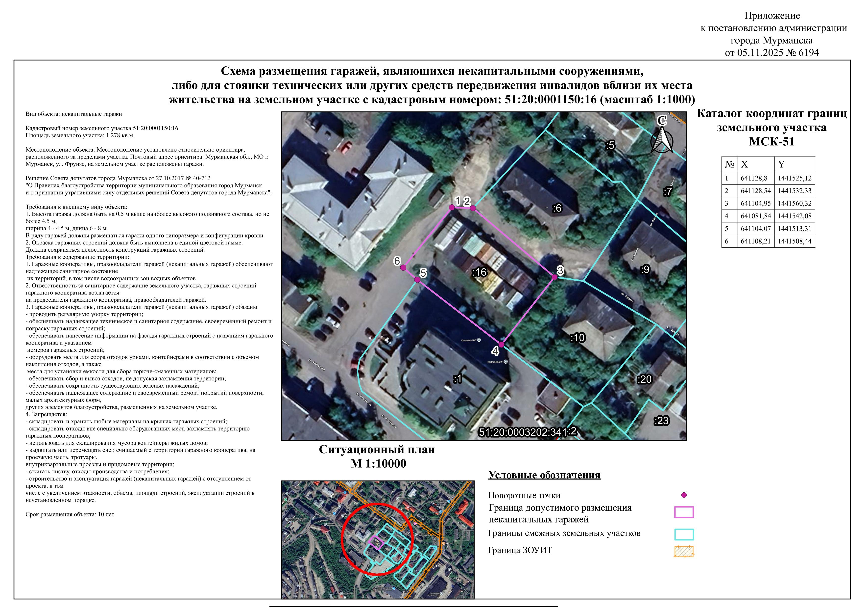868x614 pixels.
Task: Click turning point marker 6 on map
Action: pos(403,267)
